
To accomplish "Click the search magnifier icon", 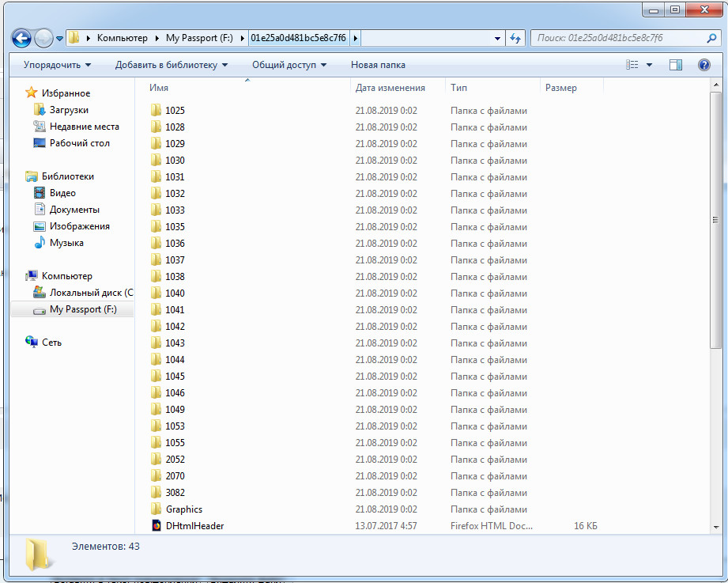I will click(x=711, y=38).
